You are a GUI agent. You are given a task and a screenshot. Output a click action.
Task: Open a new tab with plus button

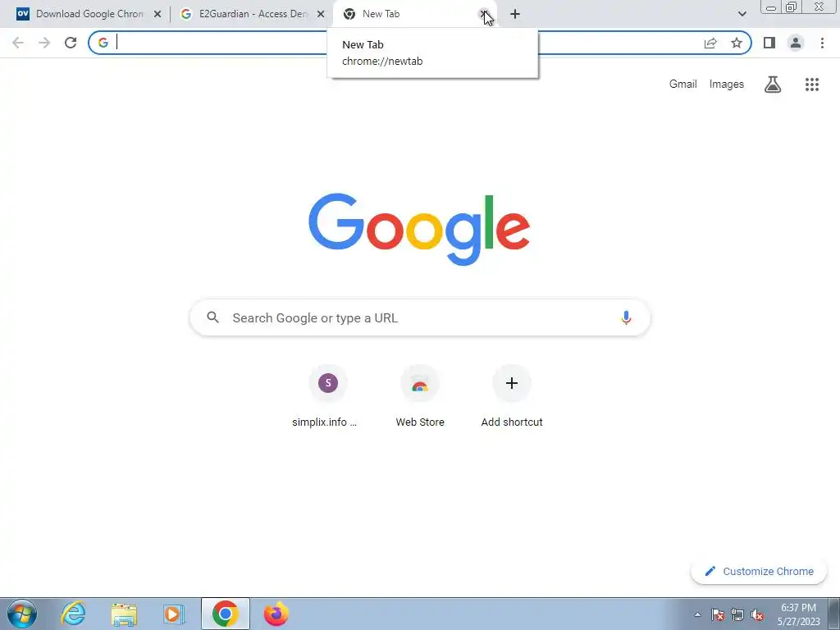tap(515, 14)
